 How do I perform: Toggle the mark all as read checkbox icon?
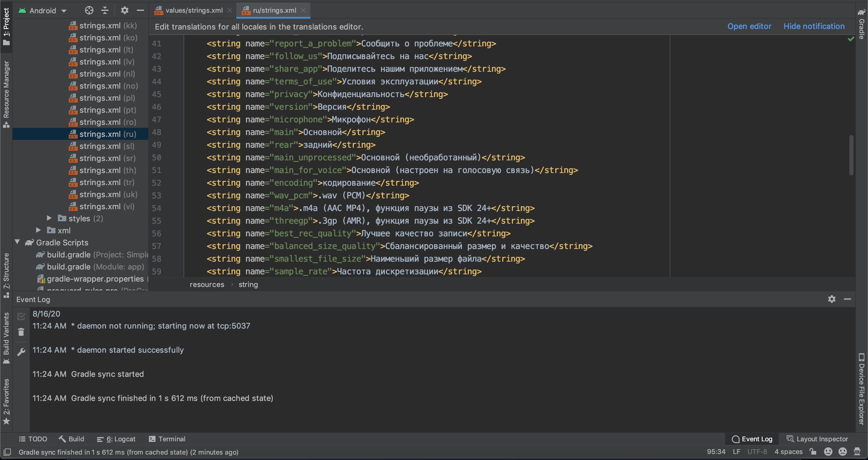(x=21, y=316)
